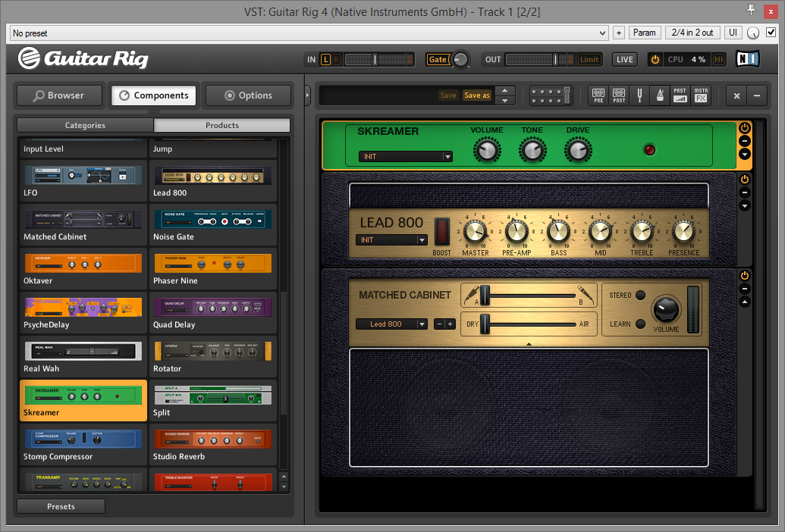Click the Save as button
The height and width of the screenshot is (532, 785).
pyautogui.click(x=476, y=95)
